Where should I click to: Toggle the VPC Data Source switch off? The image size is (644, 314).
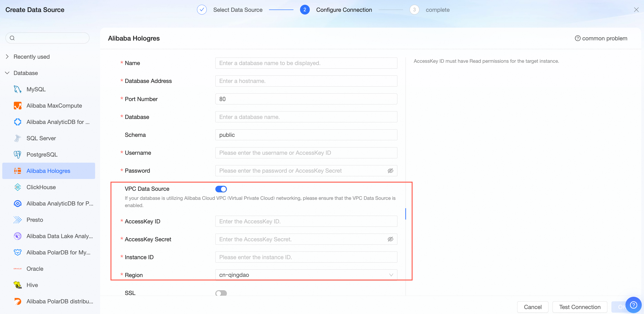point(221,189)
